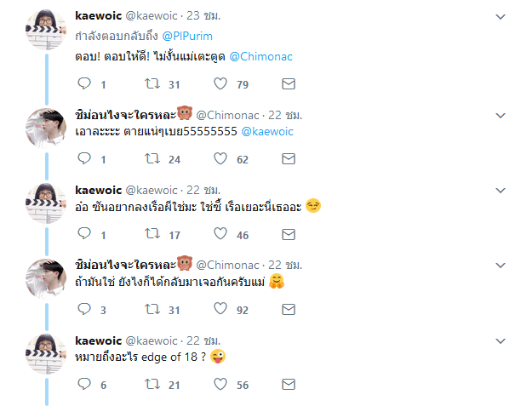Like the tweet with 79 likes

tap(220, 84)
